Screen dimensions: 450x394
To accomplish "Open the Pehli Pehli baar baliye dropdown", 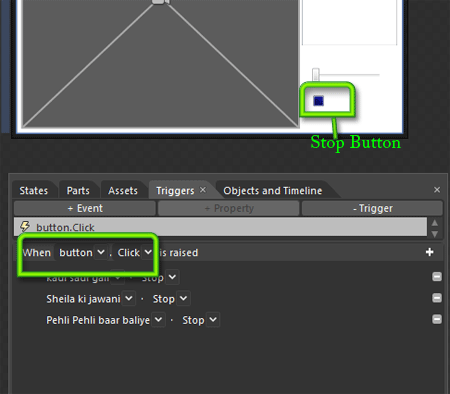I will (158, 320).
